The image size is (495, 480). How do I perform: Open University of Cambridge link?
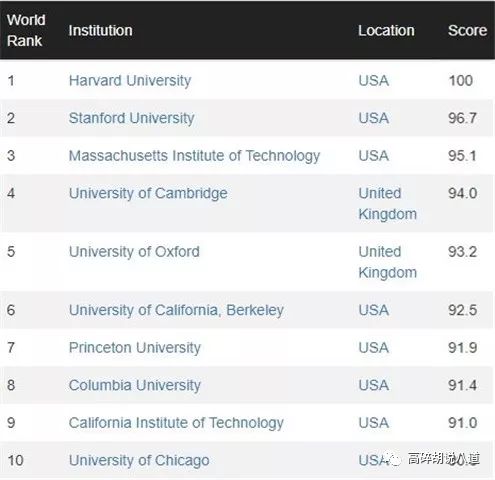[x=148, y=194]
